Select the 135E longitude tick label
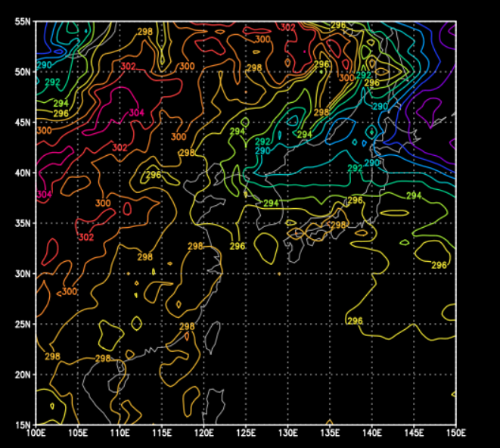The image size is (500, 448). coord(329,434)
